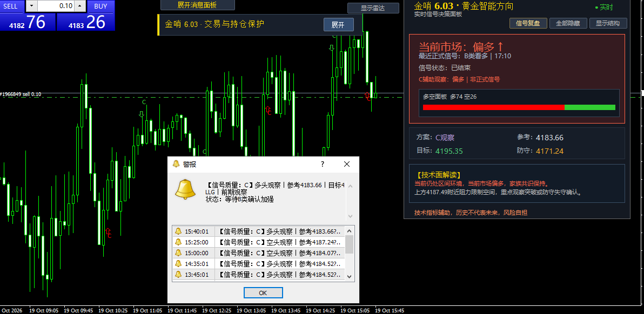Click the #1966849 sell 0.10 order label
Screen dimensions: 644x314
click(x=21, y=94)
